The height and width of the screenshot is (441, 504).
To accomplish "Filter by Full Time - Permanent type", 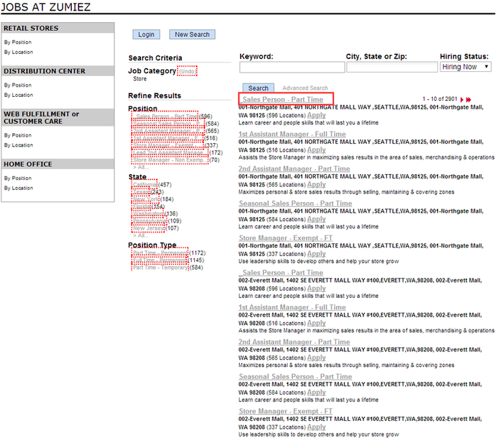I will click(160, 261).
